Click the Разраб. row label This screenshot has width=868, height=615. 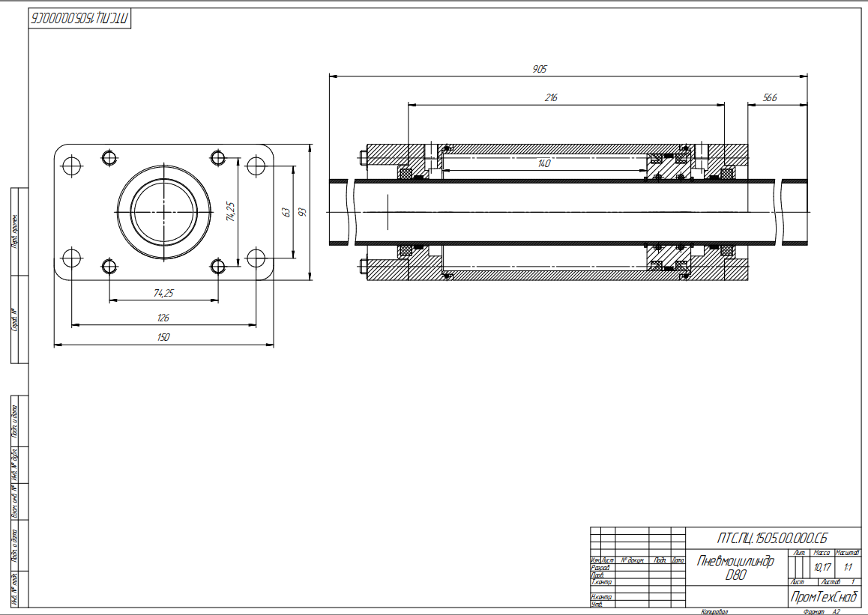601,568
